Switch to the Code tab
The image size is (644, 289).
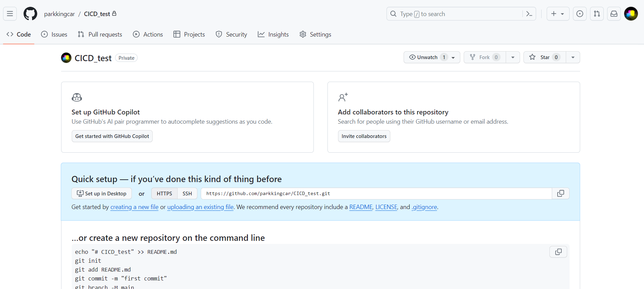tap(19, 34)
